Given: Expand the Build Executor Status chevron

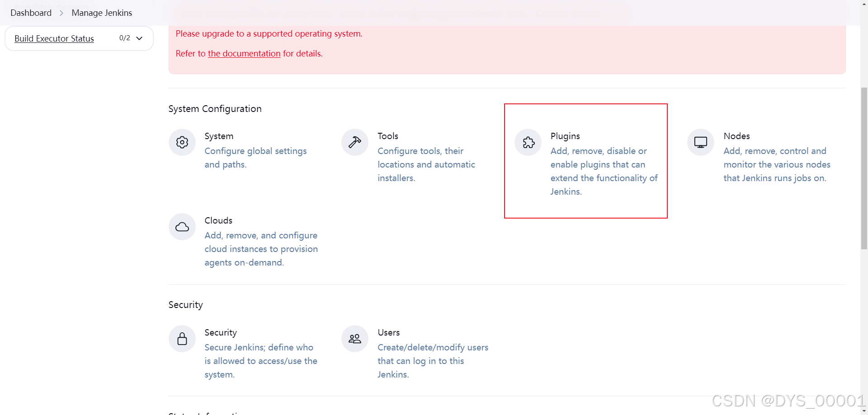Looking at the screenshot, I should click(x=139, y=38).
